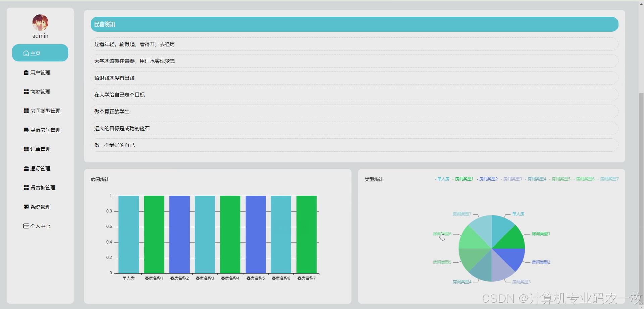Click the 客房名称4 bar in the chart

pos(230,234)
